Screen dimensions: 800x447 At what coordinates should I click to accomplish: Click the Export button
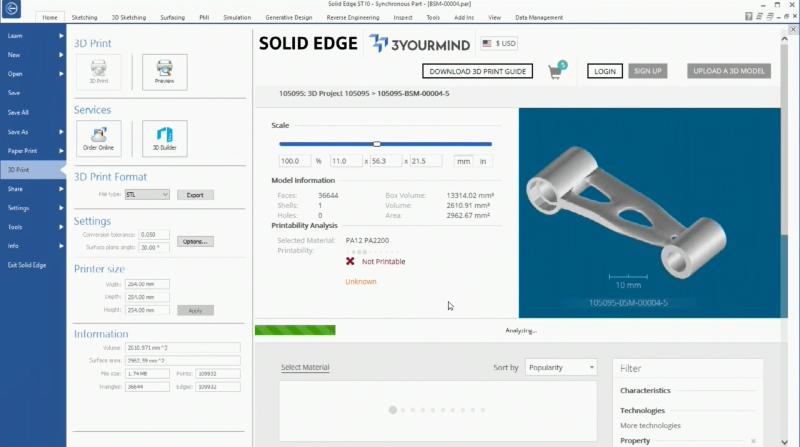pos(195,195)
